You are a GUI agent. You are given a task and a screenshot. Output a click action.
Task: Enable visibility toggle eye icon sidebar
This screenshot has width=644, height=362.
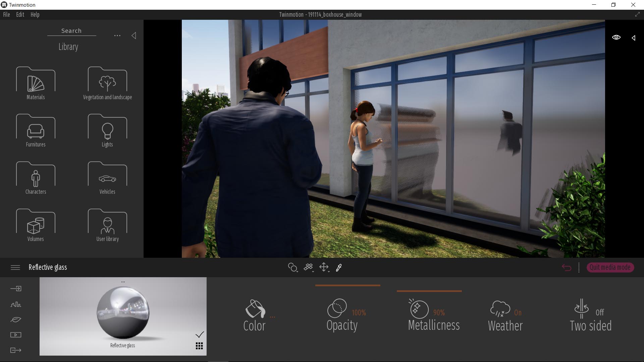[x=616, y=38]
